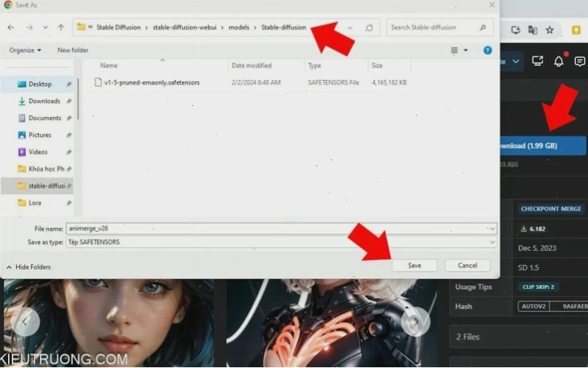Sort files by Type column
This screenshot has height=368, width=588.
click(314, 65)
